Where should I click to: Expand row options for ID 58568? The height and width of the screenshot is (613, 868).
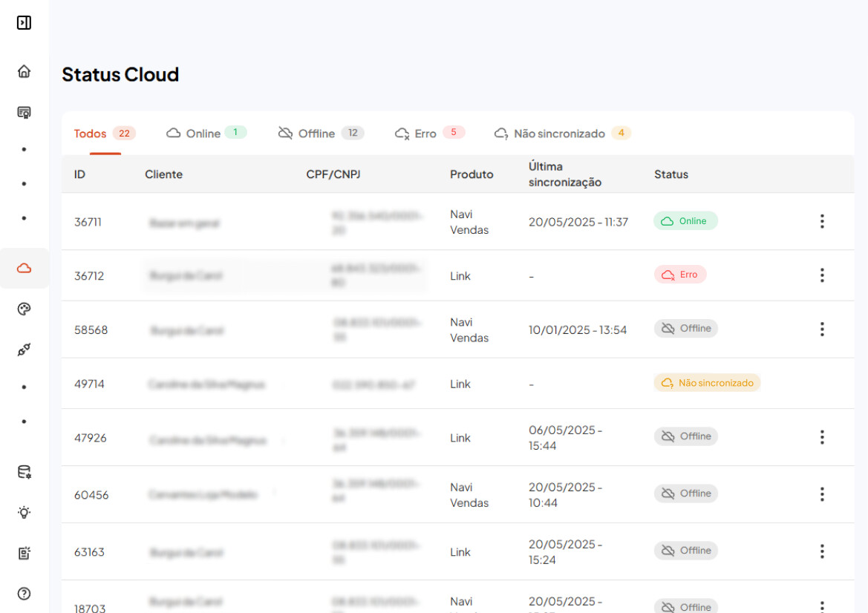tap(821, 330)
